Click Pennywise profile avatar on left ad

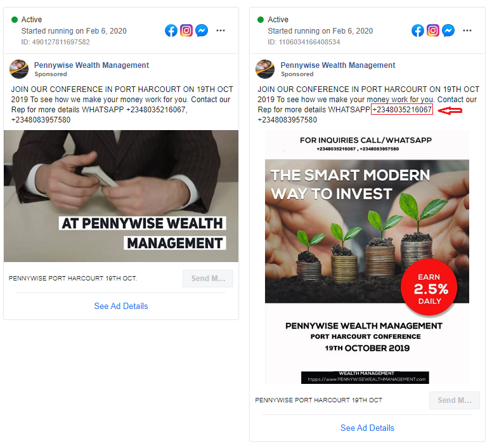point(19,69)
